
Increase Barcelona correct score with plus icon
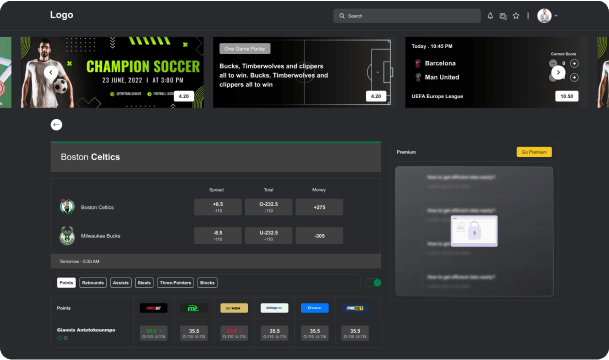[574, 63]
